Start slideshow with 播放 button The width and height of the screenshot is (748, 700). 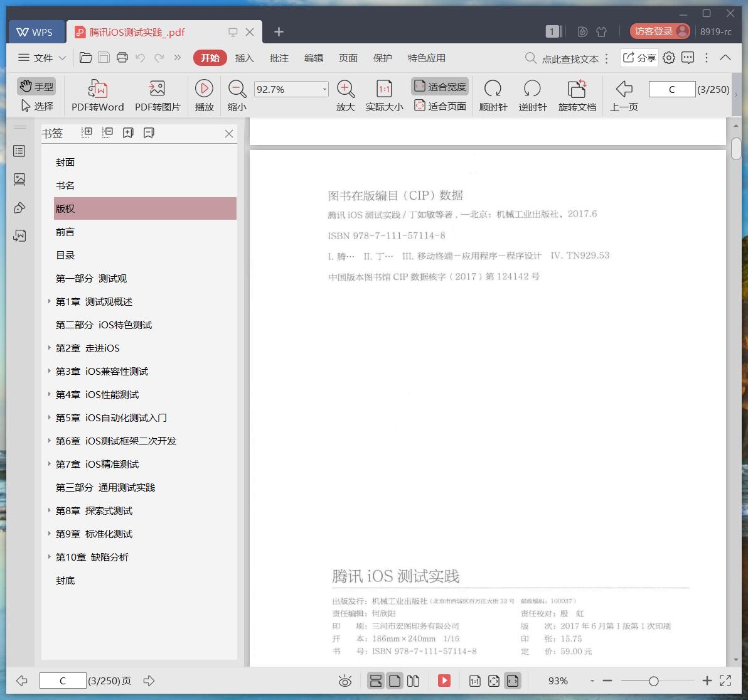click(x=204, y=95)
